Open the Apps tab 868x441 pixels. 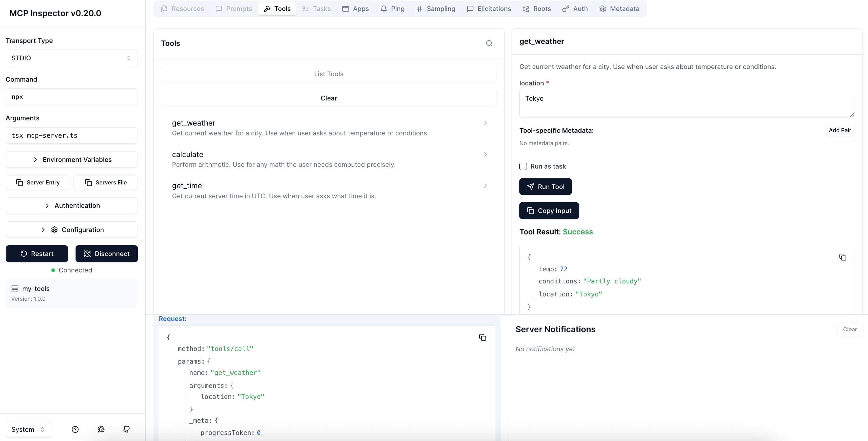[355, 9]
